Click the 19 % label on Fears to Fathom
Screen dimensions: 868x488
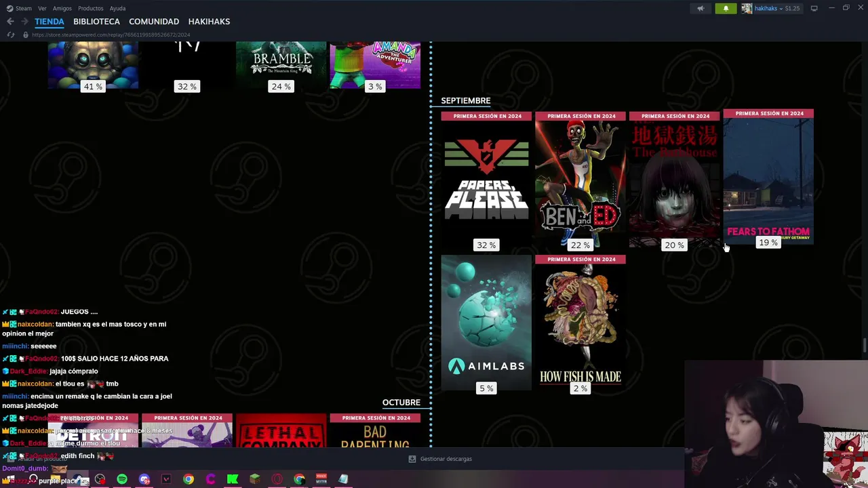(x=768, y=243)
